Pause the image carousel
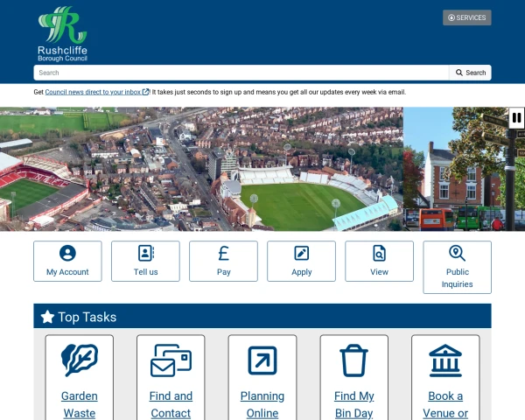The height and width of the screenshot is (420, 525). [x=516, y=117]
